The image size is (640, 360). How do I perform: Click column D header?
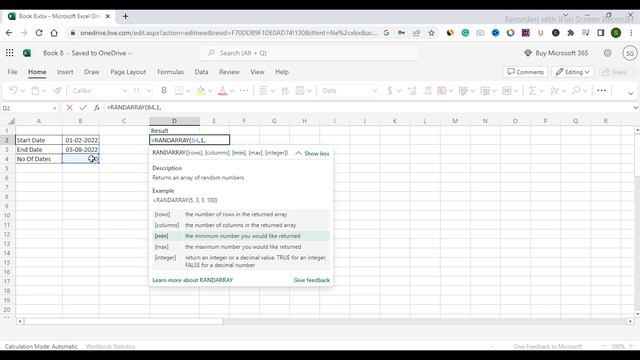pos(174,121)
